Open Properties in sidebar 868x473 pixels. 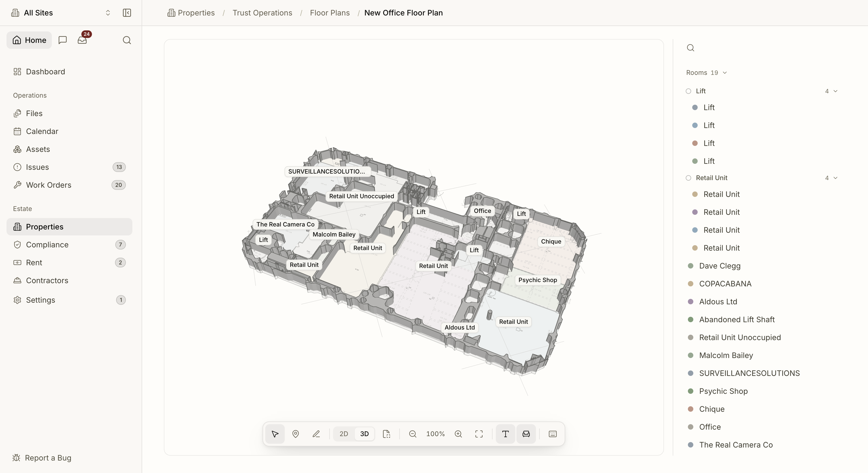69,227
